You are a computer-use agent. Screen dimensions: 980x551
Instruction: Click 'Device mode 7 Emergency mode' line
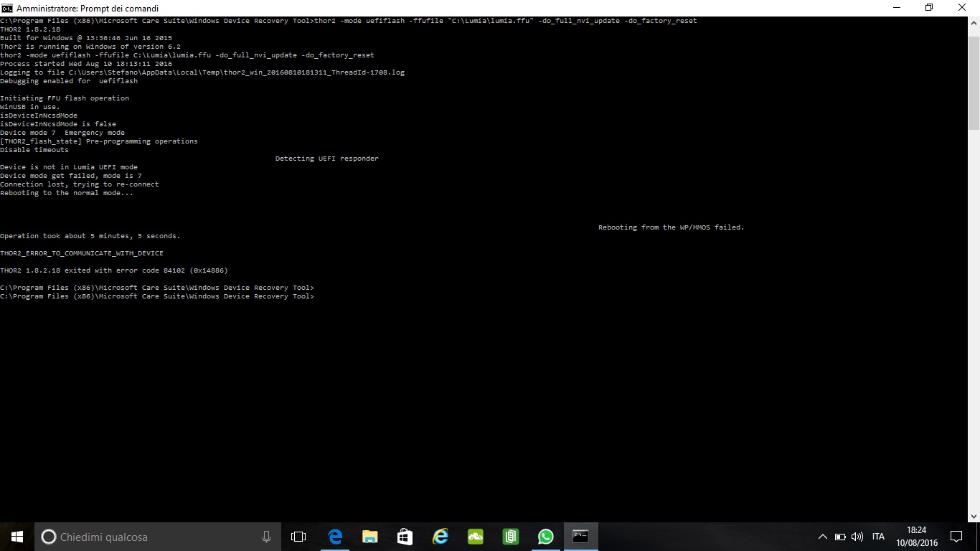[x=62, y=133]
